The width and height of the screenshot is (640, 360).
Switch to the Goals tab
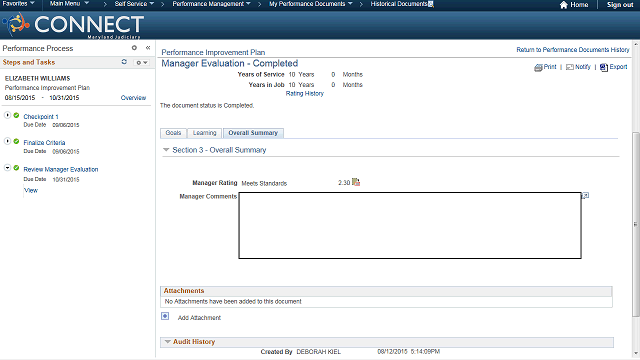coord(173,133)
